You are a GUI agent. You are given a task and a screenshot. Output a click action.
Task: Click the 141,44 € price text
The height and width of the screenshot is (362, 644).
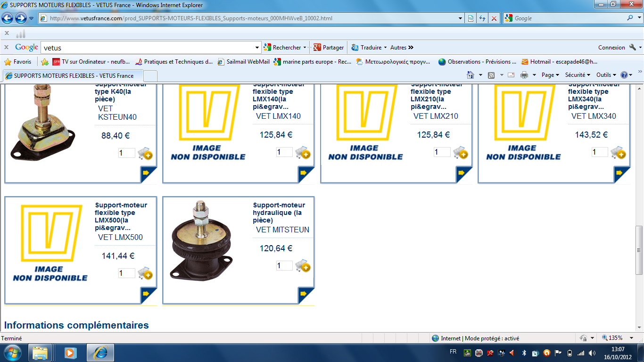[118, 256]
